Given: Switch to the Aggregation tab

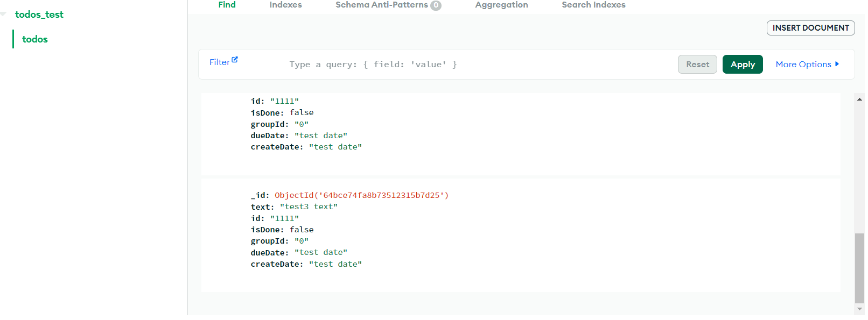Looking at the screenshot, I should tap(501, 5).
